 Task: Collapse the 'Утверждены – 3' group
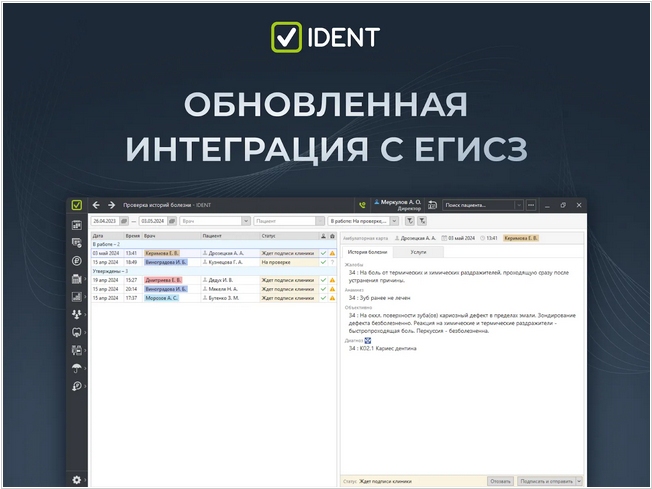tap(110, 271)
